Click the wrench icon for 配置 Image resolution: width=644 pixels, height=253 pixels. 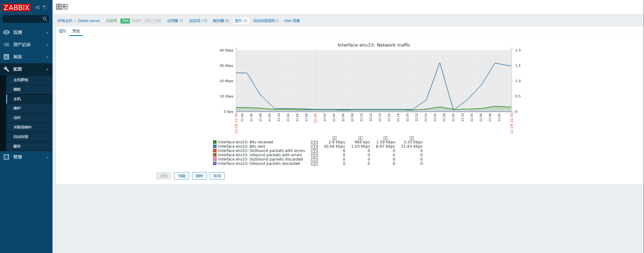point(6,69)
